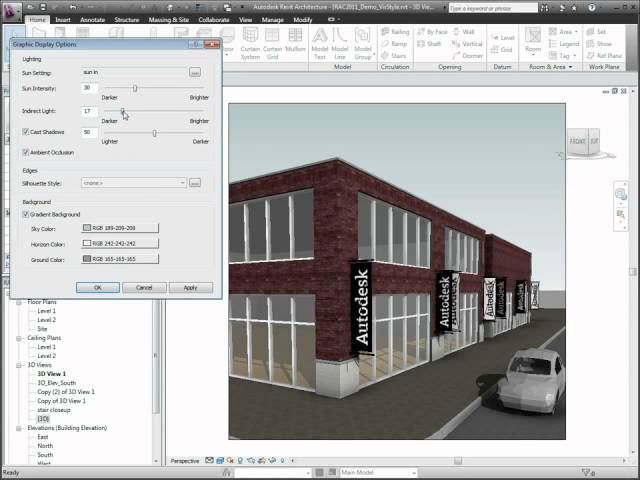
Task: Select the Level datum tool
Action: coord(502,38)
